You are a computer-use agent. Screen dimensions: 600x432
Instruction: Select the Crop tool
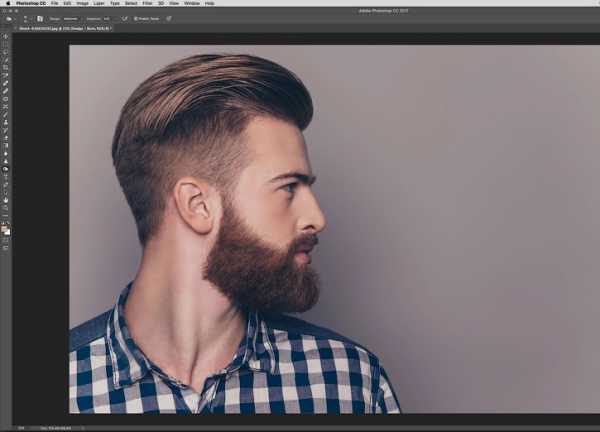pyautogui.click(x=5, y=68)
